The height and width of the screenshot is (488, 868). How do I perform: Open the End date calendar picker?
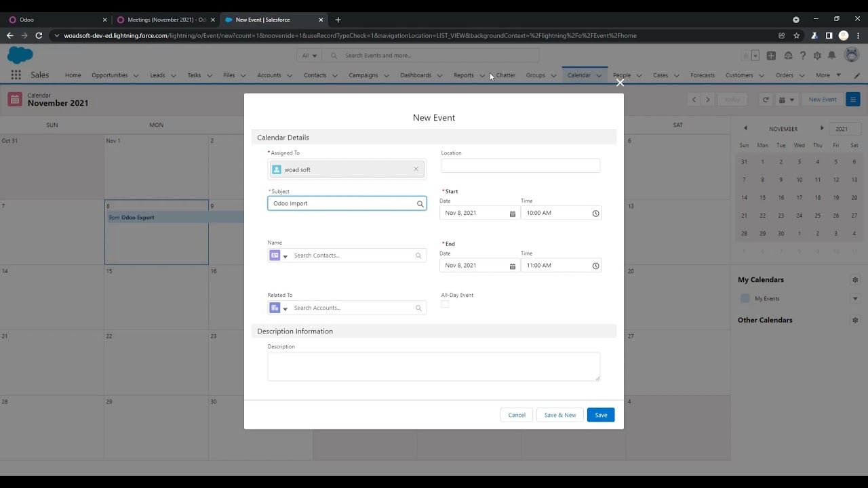pyautogui.click(x=513, y=266)
